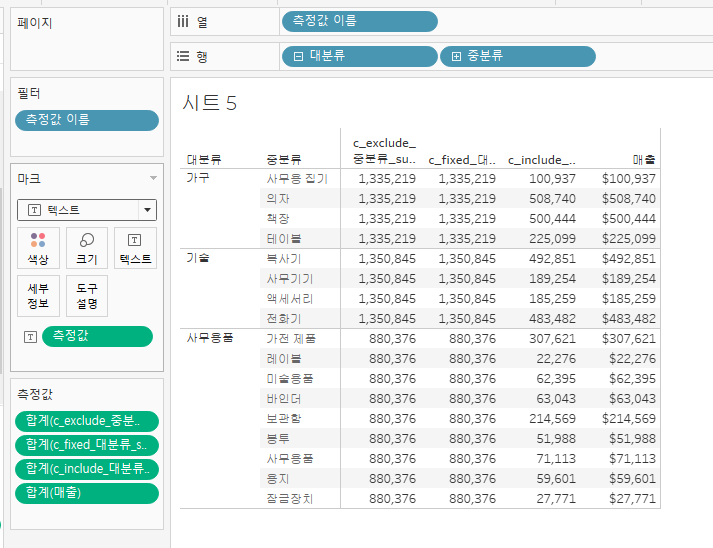Image resolution: width=713 pixels, height=548 pixels.
Task: Select the 기술 category row header
Action: [x=198, y=258]
